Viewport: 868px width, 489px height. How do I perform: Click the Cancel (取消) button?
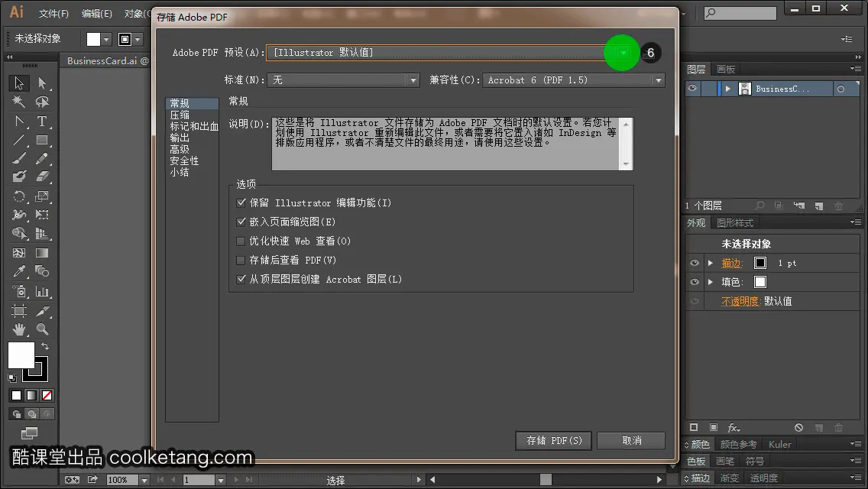[631, 441]
